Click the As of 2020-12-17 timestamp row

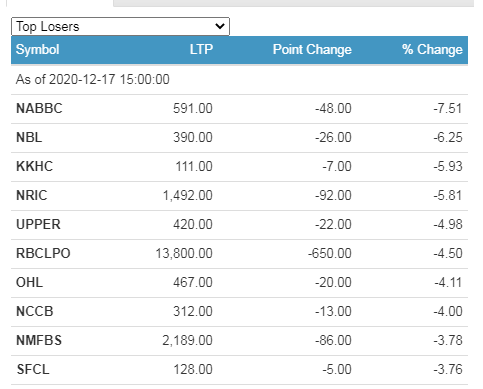pyautogui.click(x=239, y=80)
